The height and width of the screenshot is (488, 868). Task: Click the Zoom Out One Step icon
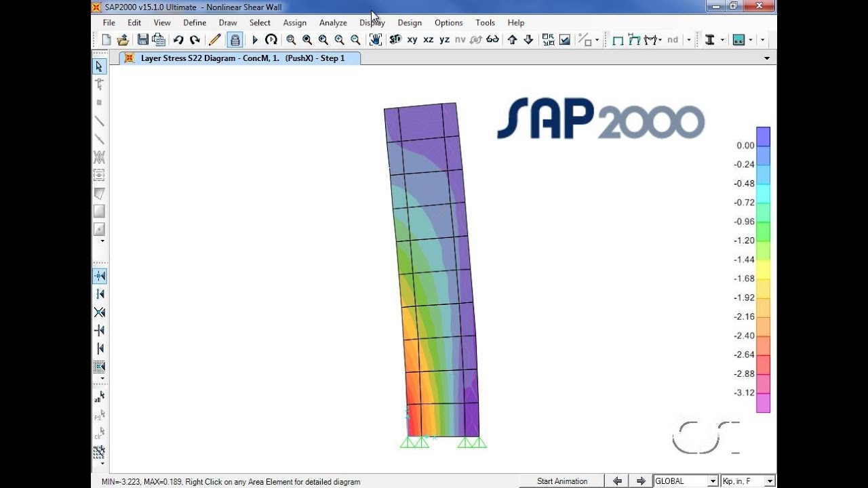[355, 40]
